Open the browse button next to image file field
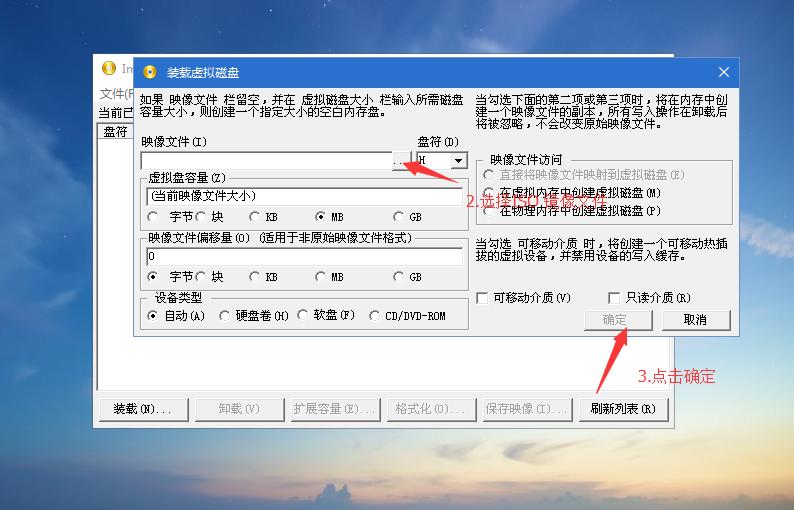The width and height of the screenshot is (794, 510). [x=402, y=161]
